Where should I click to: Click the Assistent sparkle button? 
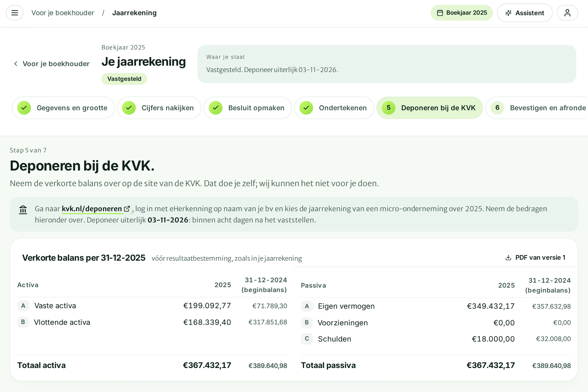(x=525, y=13)
